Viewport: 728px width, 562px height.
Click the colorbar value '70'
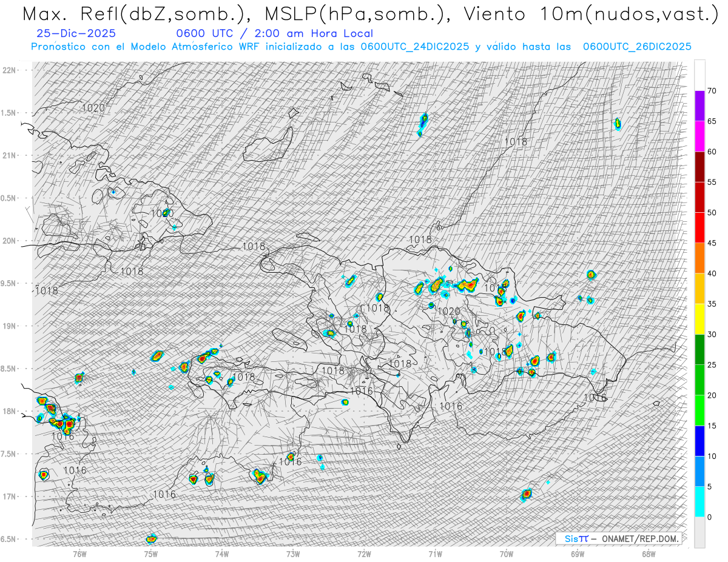712,91
